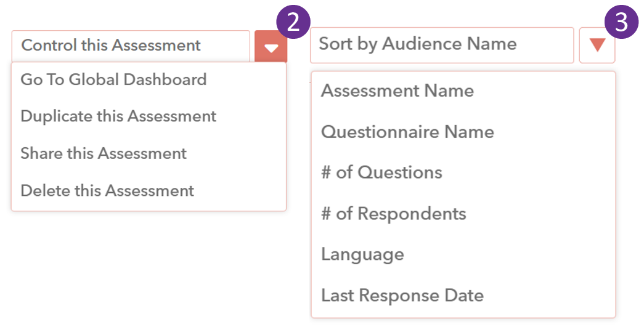
Task: Sort by # of Respondents
Action: point(393,213)
